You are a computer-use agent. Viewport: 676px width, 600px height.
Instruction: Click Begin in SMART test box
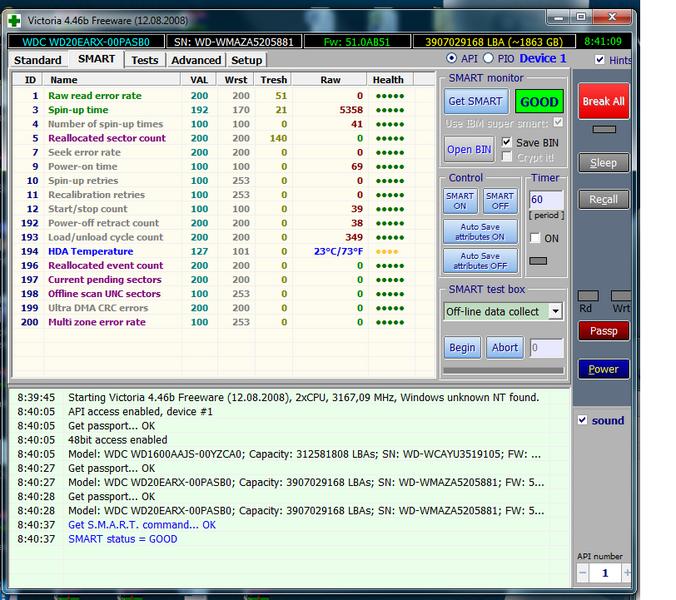462,347
